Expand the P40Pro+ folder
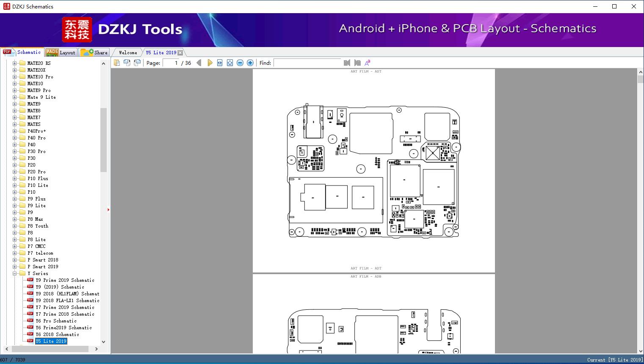644x364 pixels. 15,131
